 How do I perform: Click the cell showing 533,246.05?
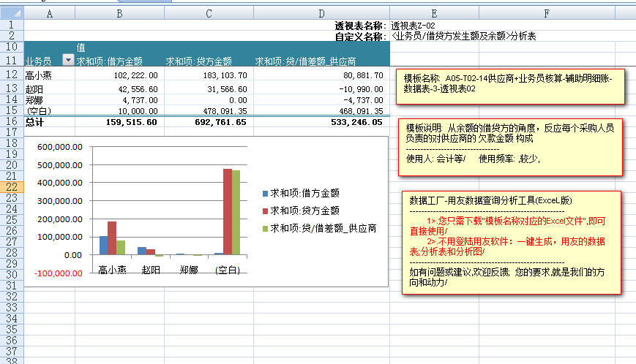coord(321,122)
